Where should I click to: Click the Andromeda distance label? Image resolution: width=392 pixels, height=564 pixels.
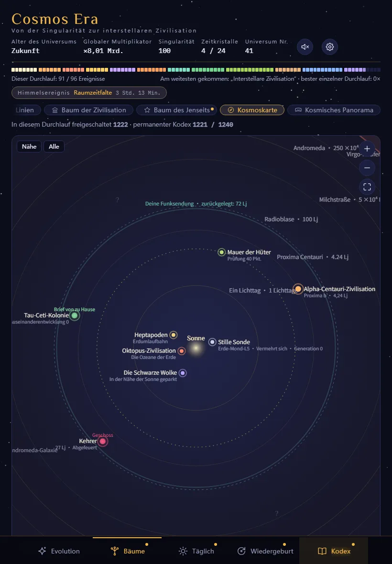pos(326,148)
